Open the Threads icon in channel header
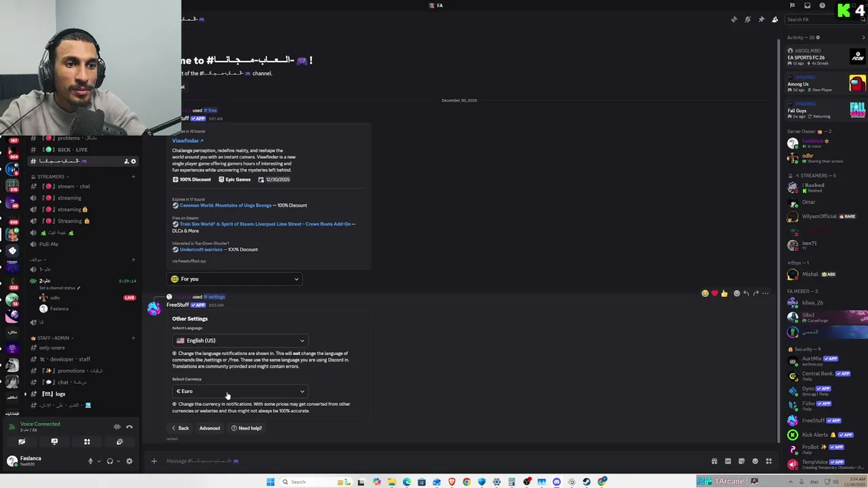Image resolution: width=868 pixels, height=488 pixels. click(x=734, y=20)
